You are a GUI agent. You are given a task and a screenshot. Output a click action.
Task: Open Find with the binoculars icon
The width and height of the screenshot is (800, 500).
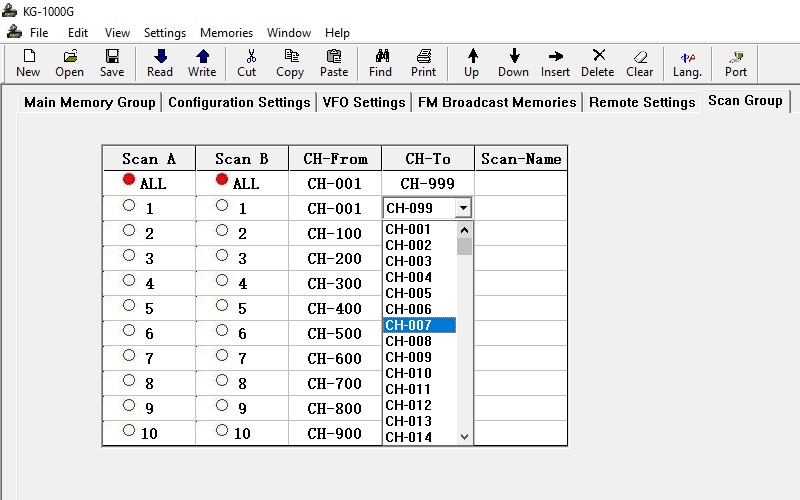point(381,63)
